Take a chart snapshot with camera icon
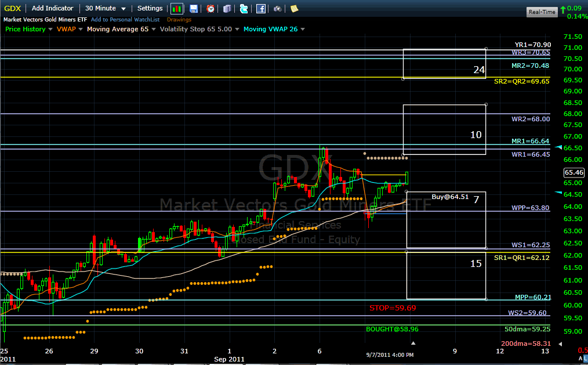 click(x=278, y=9)
